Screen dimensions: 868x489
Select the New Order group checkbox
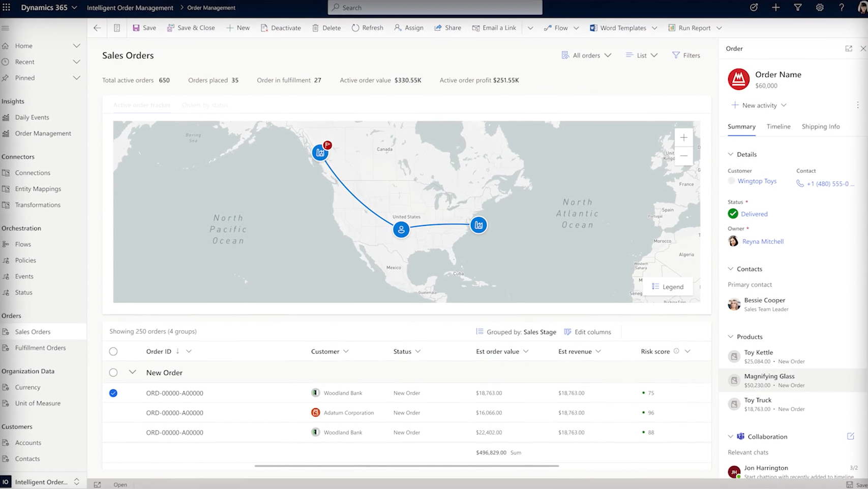coord(113,372)
